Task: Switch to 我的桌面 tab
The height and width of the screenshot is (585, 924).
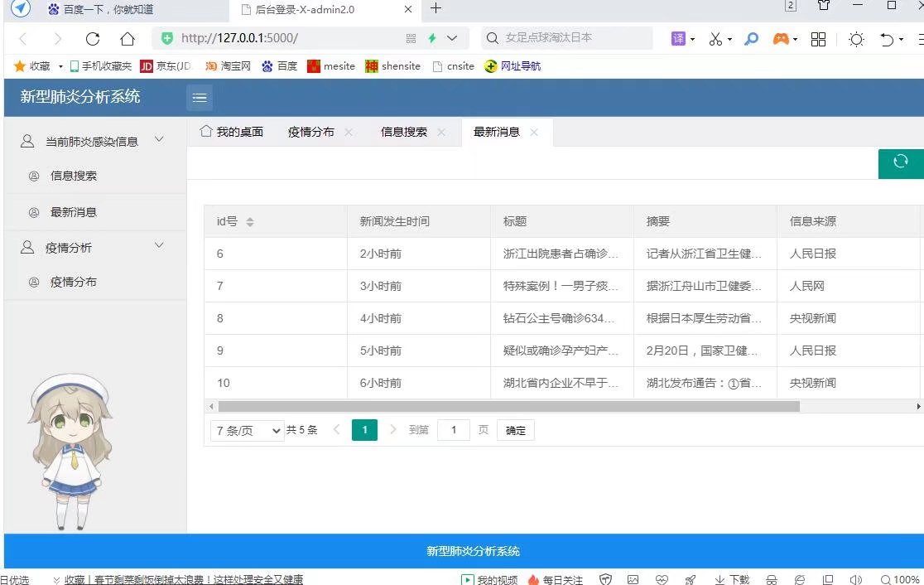Action: (x=232, y=132)
